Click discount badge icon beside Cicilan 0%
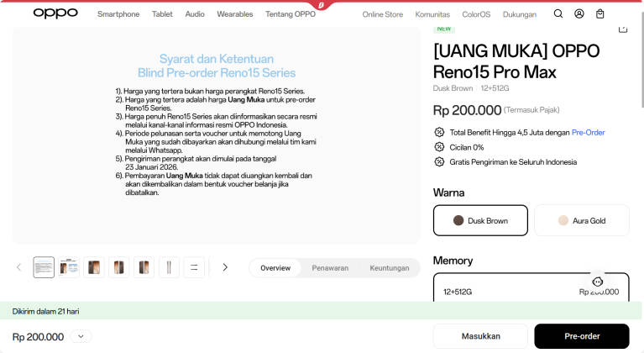This screenshot has height=353, width=644. click(x=439, y=147)
